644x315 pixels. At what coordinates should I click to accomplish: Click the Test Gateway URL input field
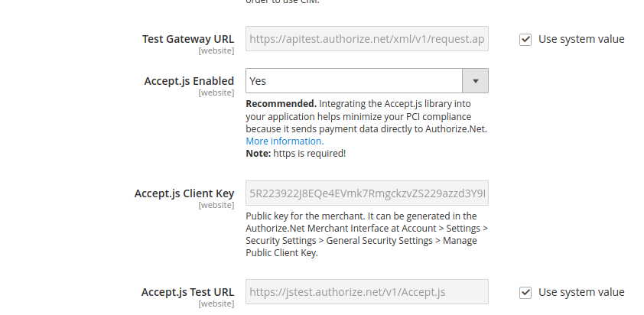[x=367, y=38]
